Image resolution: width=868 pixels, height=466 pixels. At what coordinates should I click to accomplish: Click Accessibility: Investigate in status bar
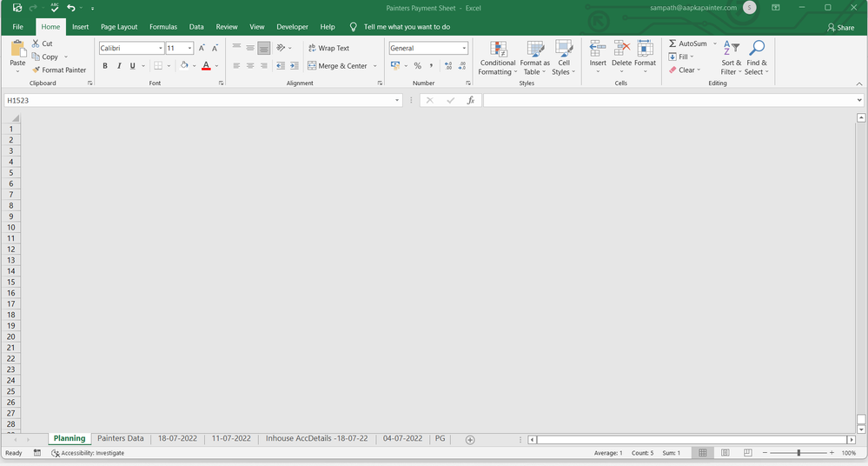pyautogui.click(x=88, y=453)
